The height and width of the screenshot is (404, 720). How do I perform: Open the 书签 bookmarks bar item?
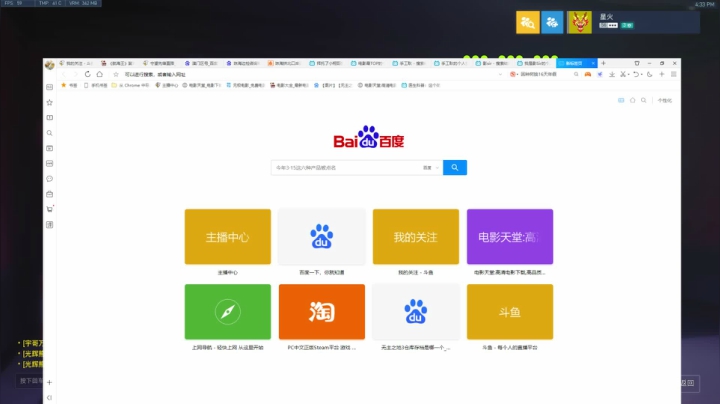pos(69,85)
